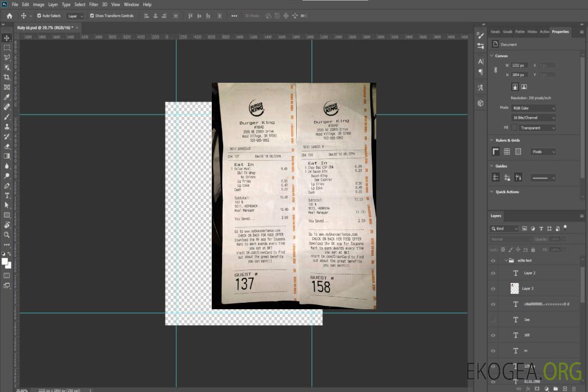Image resolution: width=588 pixels, height=392 pixels.
Task: Switch to the Properties tab
Action: [x=560, y=32]
